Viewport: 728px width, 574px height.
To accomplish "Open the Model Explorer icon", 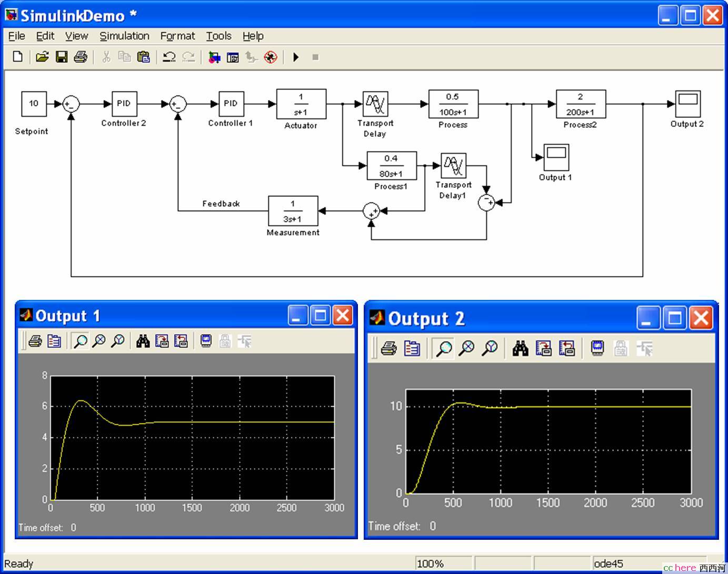I will (233, 57).
